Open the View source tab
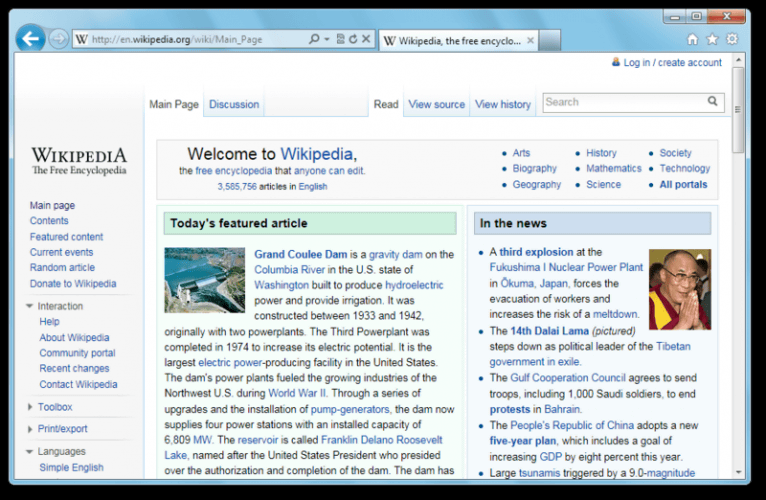 coord(437,104)
